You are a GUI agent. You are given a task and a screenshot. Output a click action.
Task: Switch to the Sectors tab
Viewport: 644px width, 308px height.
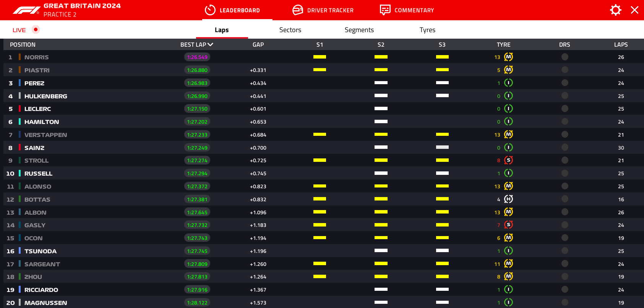point(290,30)
